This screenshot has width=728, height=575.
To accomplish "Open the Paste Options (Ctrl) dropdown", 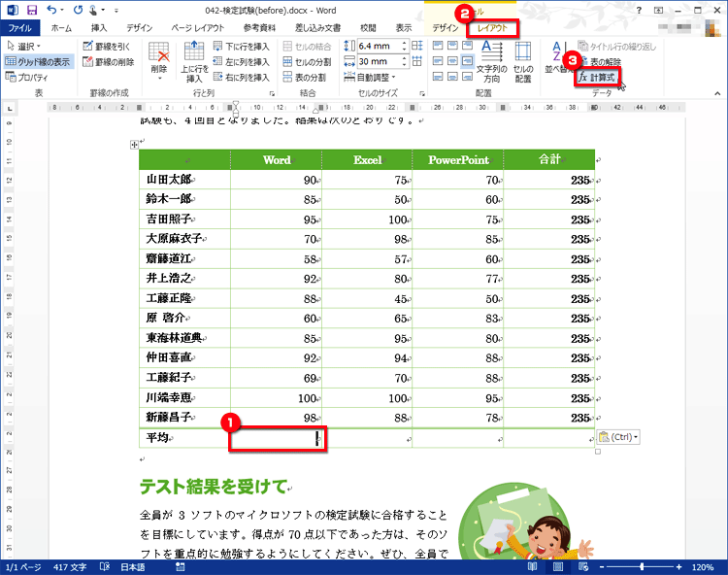I will 618,437.
